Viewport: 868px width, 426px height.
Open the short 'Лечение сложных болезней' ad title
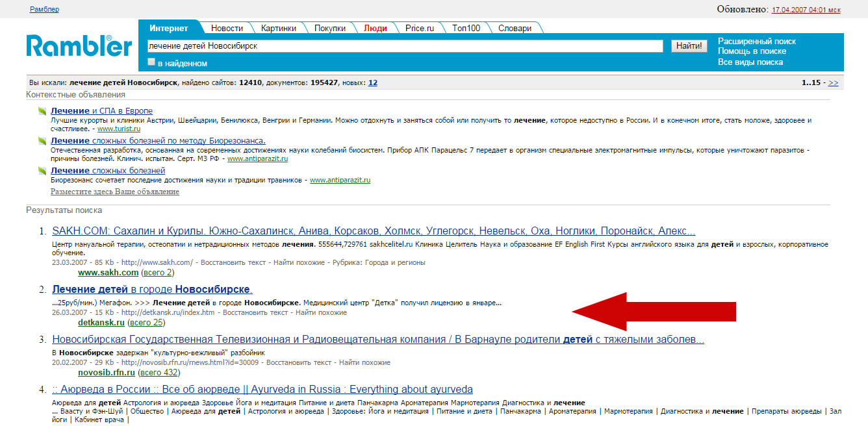[108, 171]
